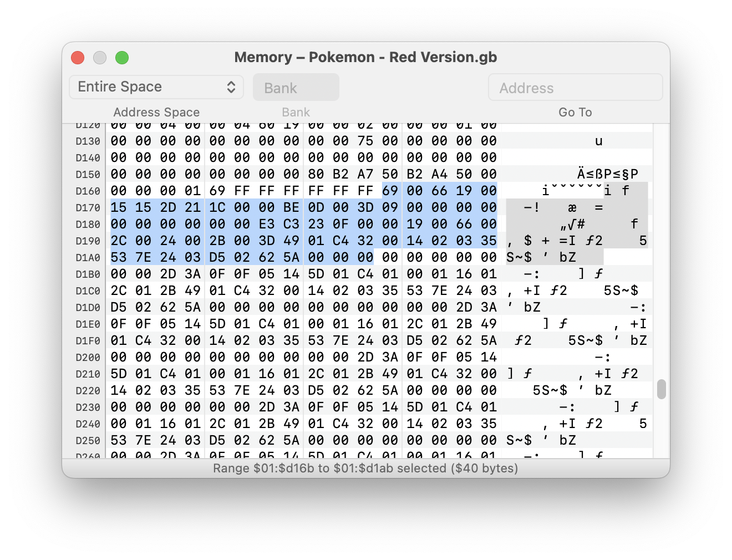Click the Address input field under Go To
This screenshot has height=560, width=732.
pos(575,87)
